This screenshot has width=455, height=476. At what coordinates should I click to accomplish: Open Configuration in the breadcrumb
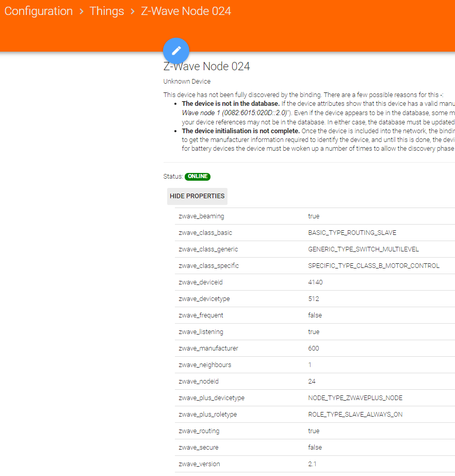click(x=39, y=11)
